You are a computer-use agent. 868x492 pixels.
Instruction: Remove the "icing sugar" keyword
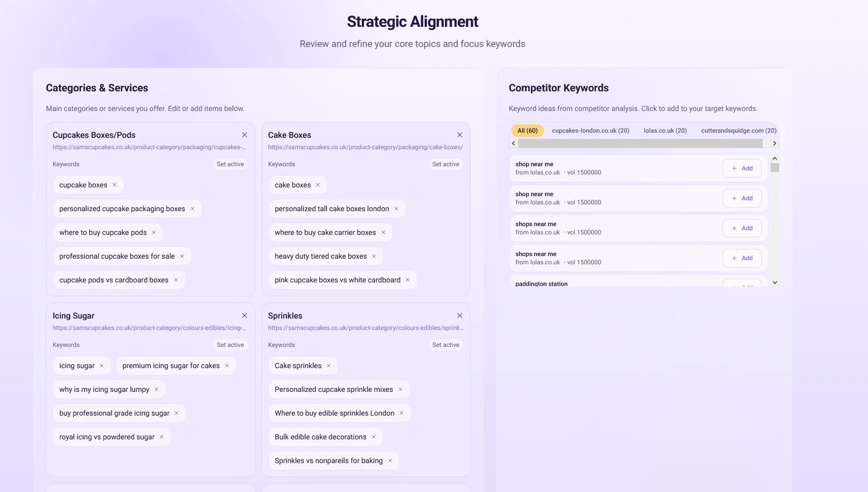coord(102,365)
